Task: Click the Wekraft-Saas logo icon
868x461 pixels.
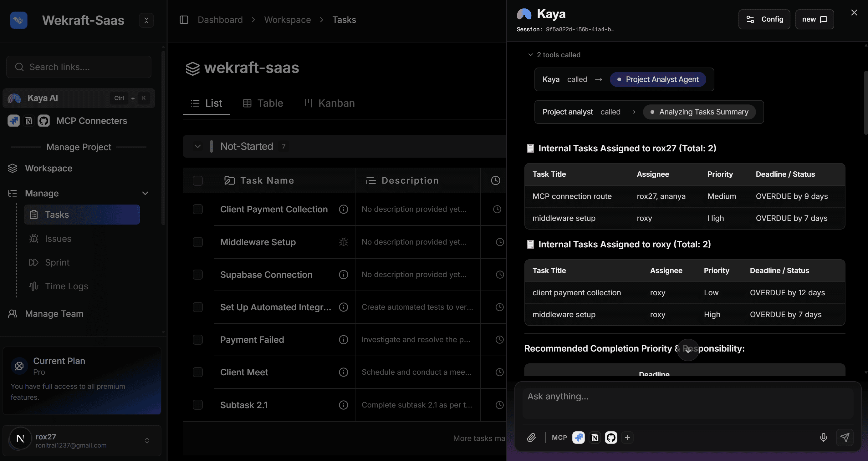Action: (18, 20)
